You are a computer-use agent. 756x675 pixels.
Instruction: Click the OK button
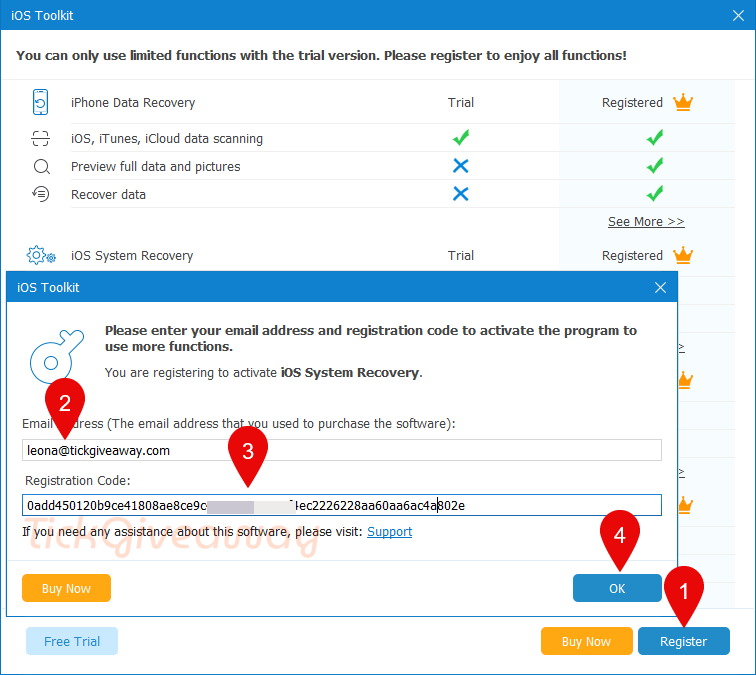(x=617, y=588)
